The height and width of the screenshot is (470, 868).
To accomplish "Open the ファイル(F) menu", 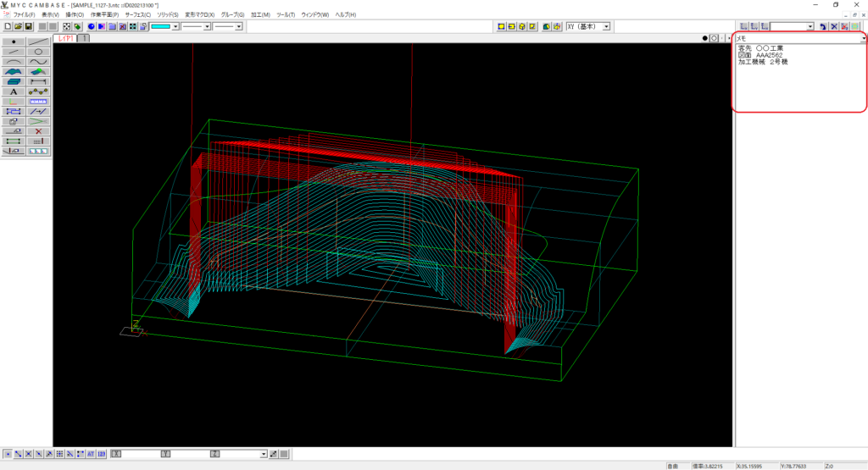I will tap(24, 15).
